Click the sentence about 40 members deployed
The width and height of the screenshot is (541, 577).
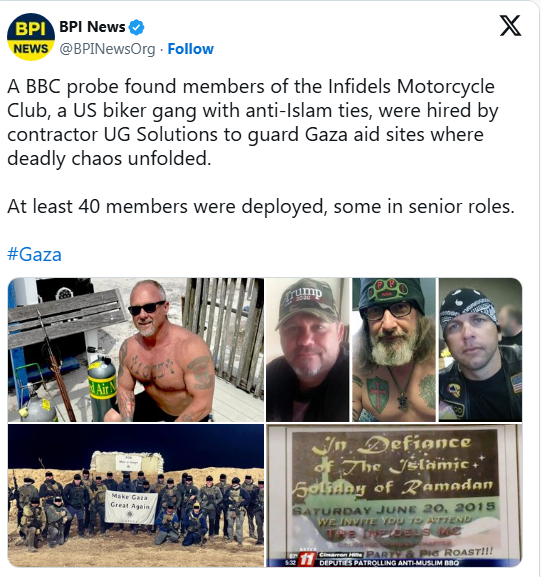pyautogui.click(x=261, y=206)
